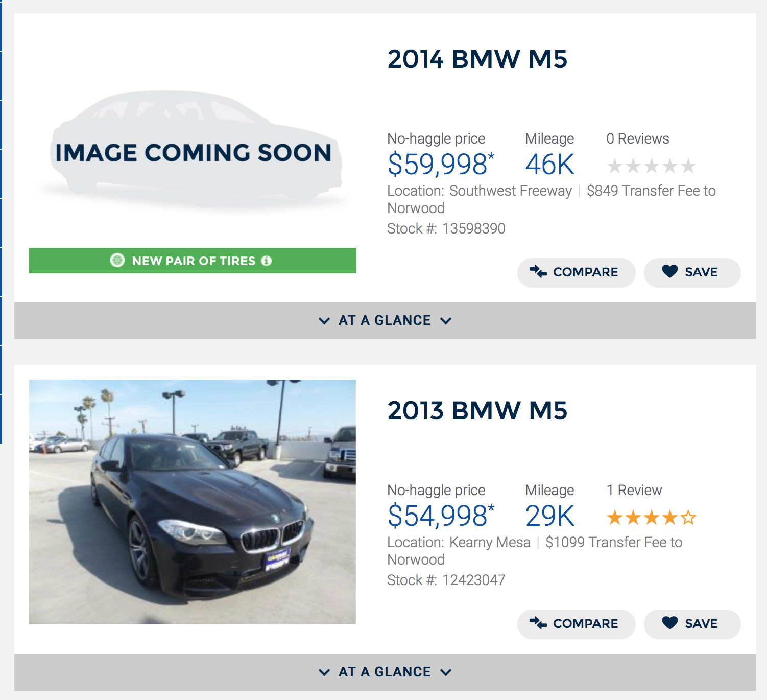Expand At A Glance for 2013 BMW M5

pos(385,672)
